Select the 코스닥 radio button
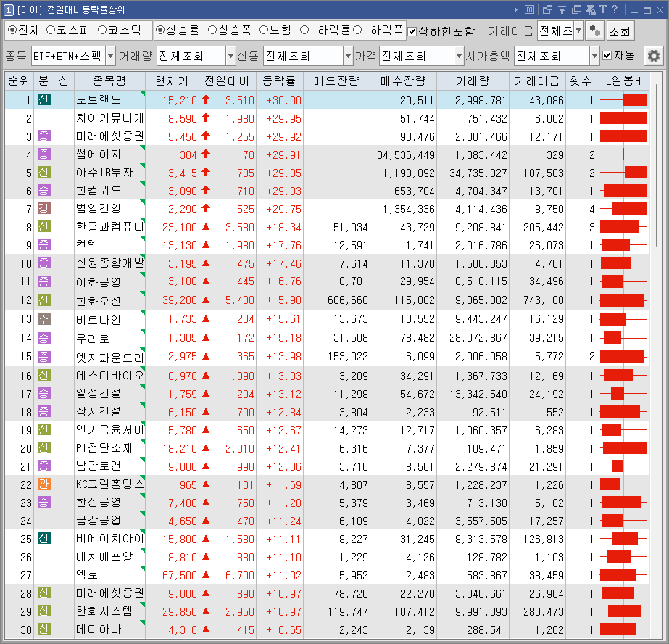The height and width of the screenshot is (644, 669). pyautogui.click(x=102, y=30)
